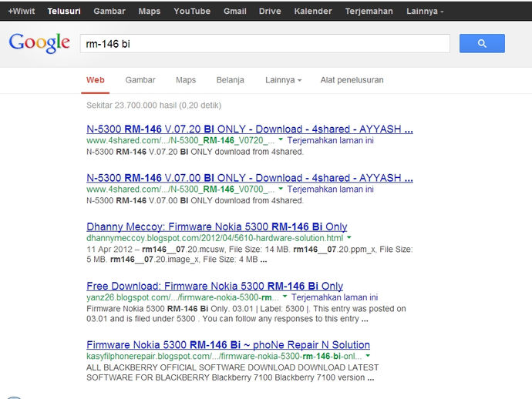This screenshot has width=532, height=399.
Task: Open N-5300 RM-146 V.07.00 BI ONLY result
Action: click(x=250, y=178)
